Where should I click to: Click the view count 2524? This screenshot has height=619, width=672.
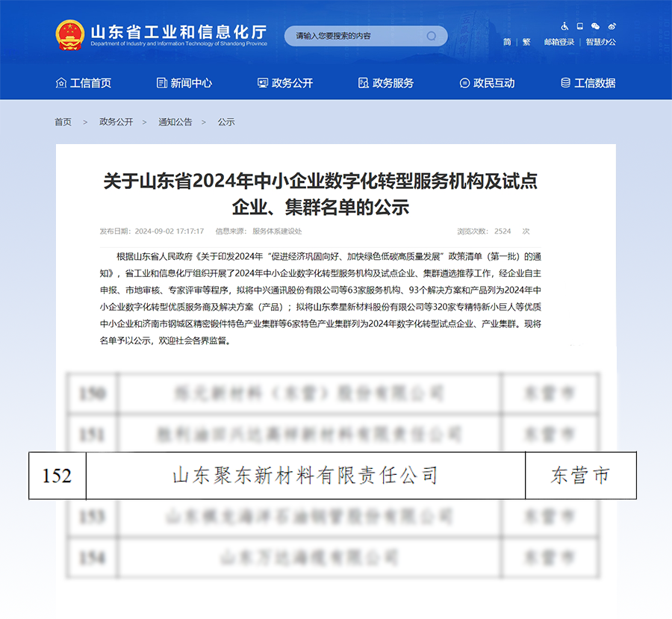point(503,231)
